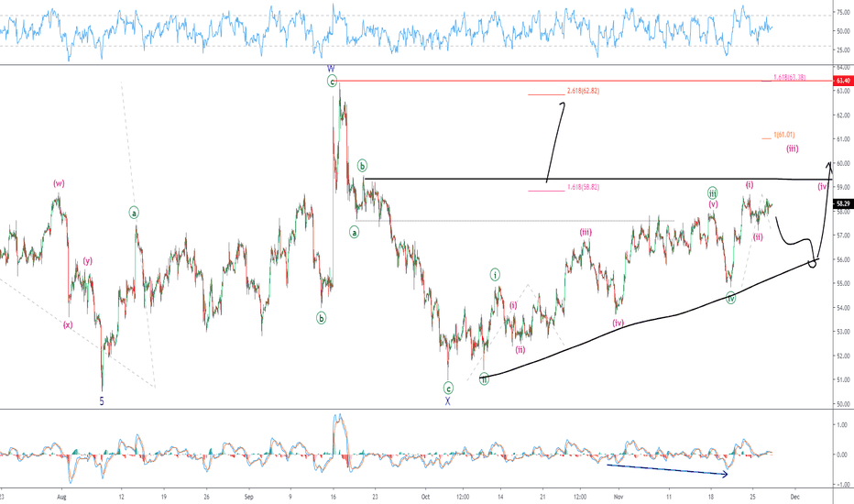
Task: Click the 25.00 RSI axis value
Action: point(843,50)
